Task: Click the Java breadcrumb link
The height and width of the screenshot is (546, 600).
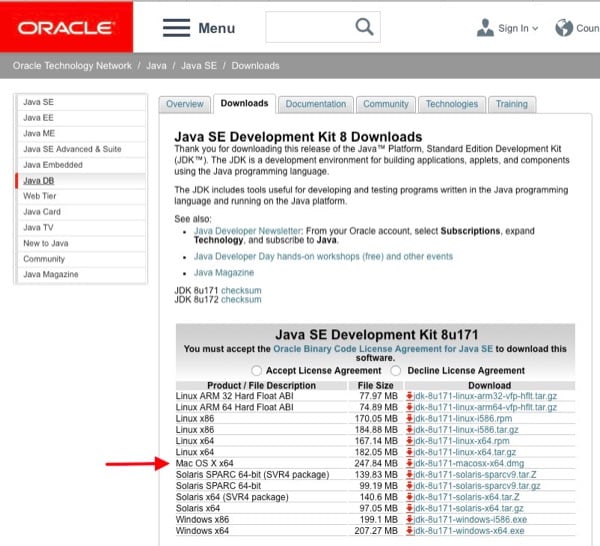Action: point(156,66)
